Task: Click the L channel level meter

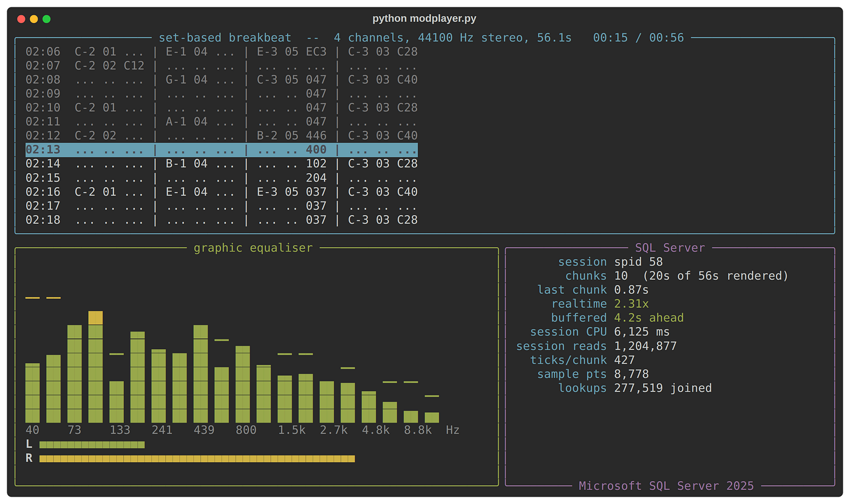Action: tap(92, 444)
